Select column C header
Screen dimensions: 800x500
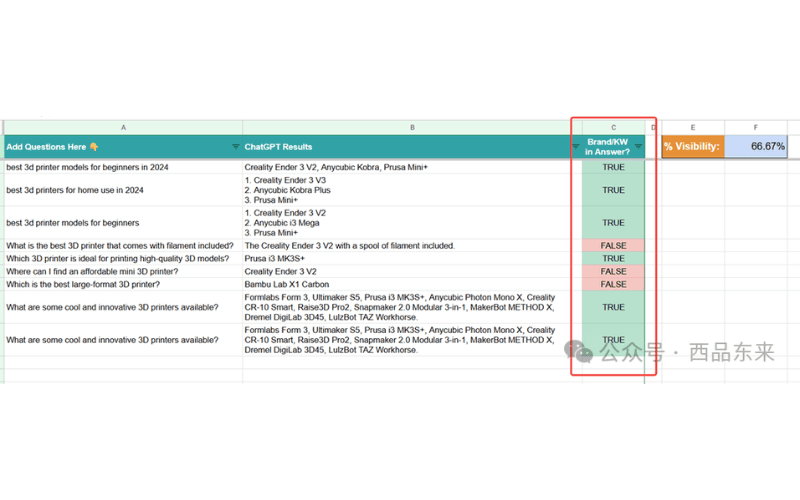click(x=613, y=128)
